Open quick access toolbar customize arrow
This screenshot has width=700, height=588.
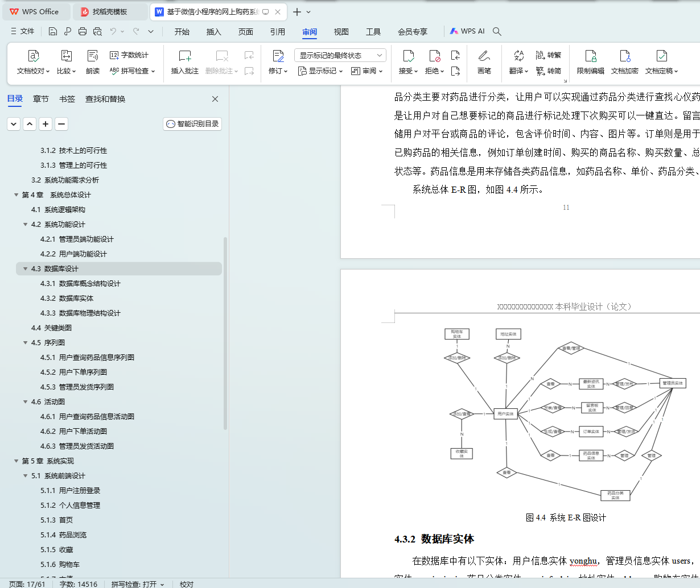point(151,31)
